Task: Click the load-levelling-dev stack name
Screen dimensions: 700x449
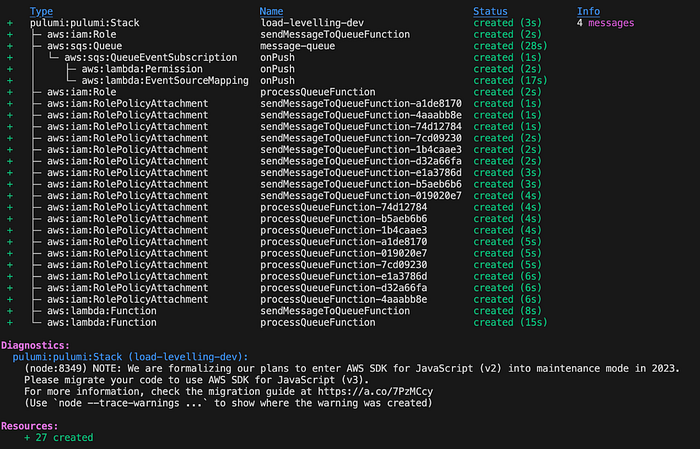Action: point(312,23)
